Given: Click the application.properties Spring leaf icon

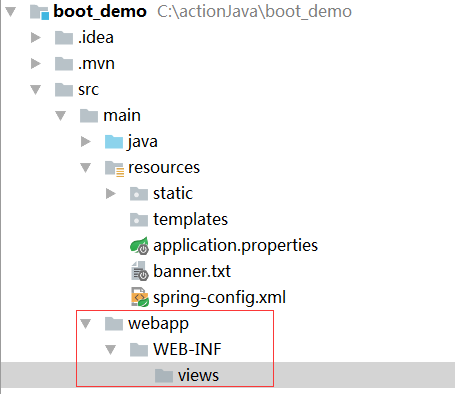Looking at the screenshot, I should tap(139, 246).
